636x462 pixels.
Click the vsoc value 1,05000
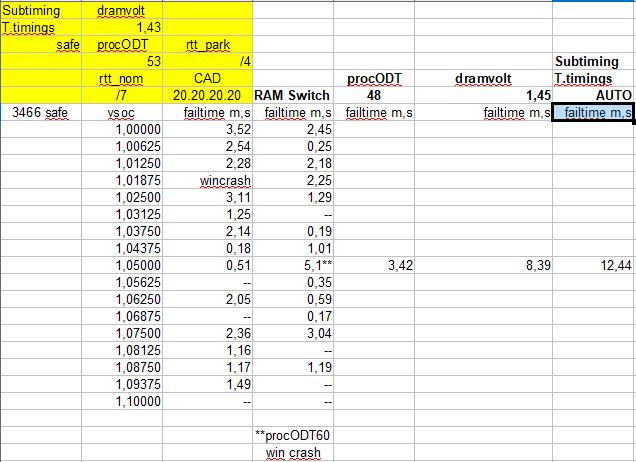click(122, 266)
